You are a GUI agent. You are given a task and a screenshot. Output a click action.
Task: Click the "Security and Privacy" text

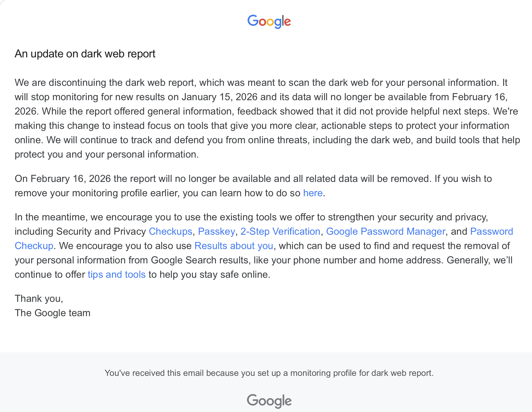(101, 231)
